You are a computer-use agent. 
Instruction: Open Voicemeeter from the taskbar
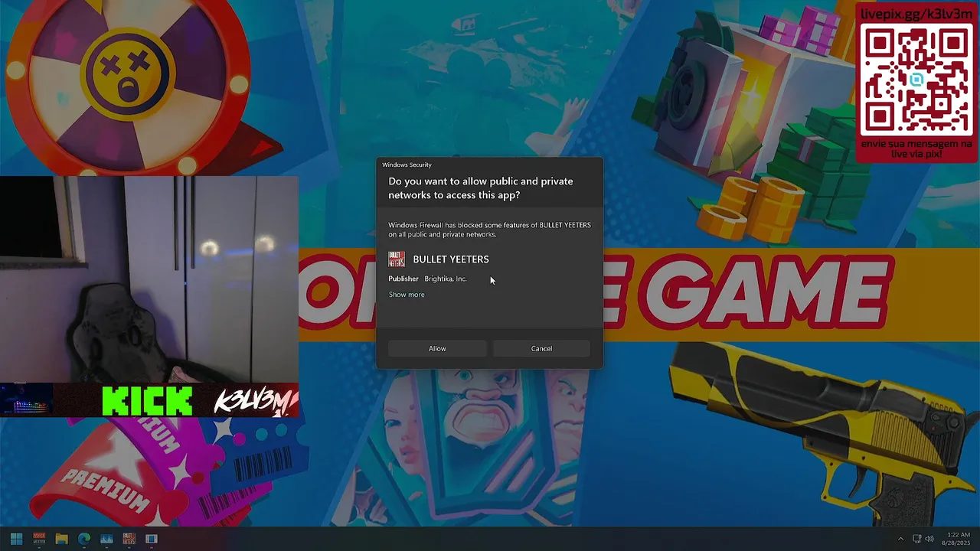coord(39,539)
